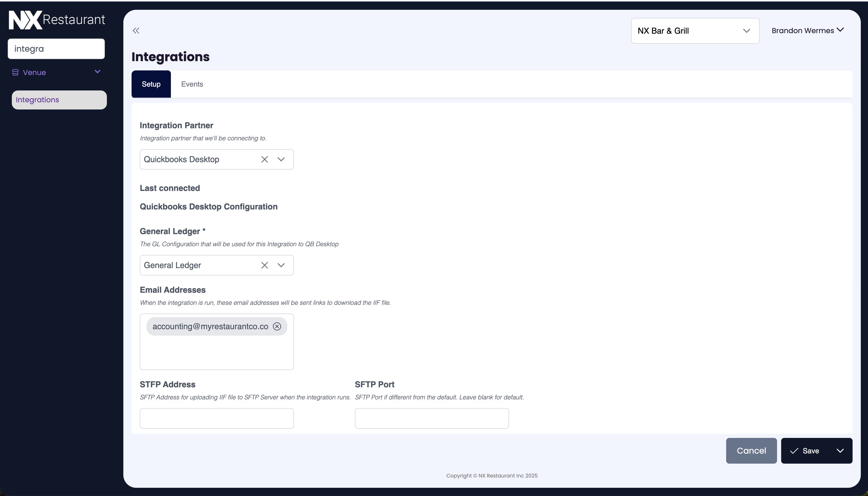The image size is (868, 496).
Task: Expand the Integration Partner dropdown
Action: pyautogui.click(x=281, y=159)
